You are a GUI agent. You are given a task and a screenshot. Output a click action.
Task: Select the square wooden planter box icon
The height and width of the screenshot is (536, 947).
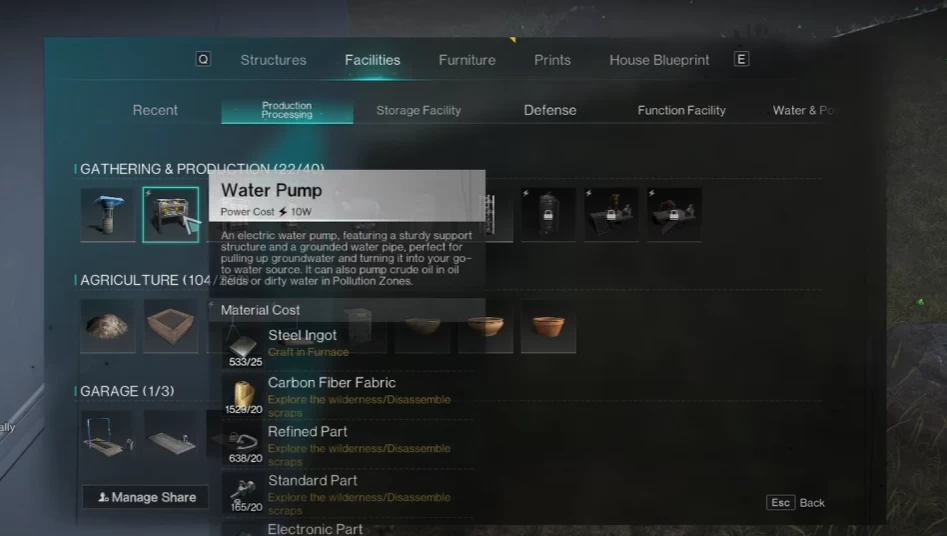pyautogui.click(x=170, y=326)
